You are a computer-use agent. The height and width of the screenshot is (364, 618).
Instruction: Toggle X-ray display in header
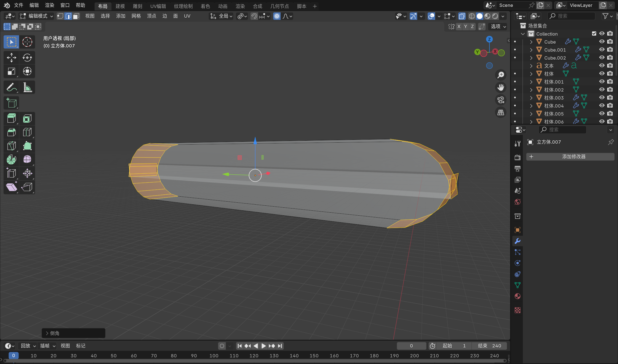(x=462, y=16)
